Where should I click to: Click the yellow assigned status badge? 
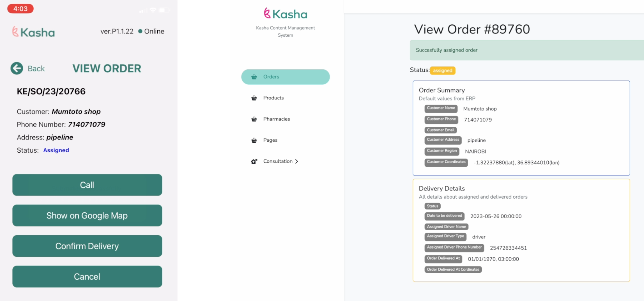(442, 70)
